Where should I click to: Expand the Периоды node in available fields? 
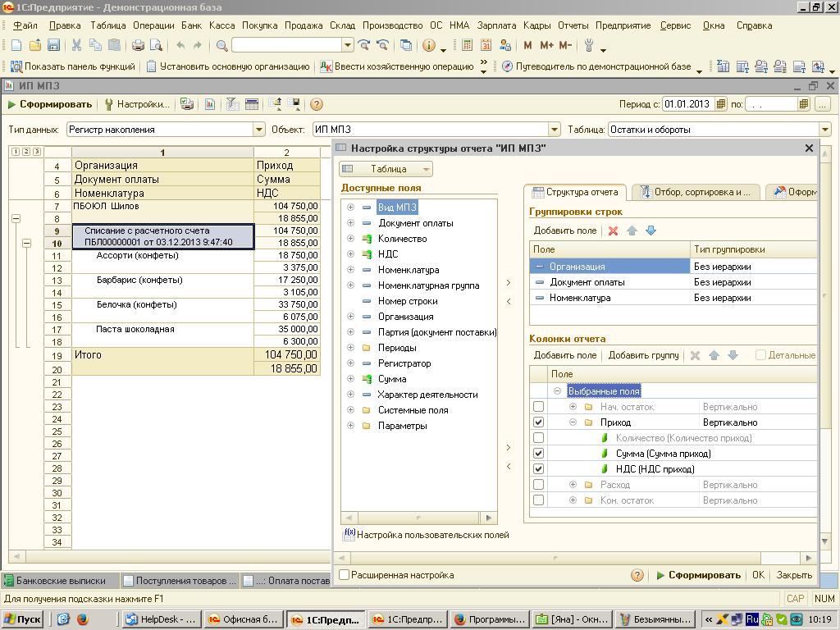(x=350, y=348)
